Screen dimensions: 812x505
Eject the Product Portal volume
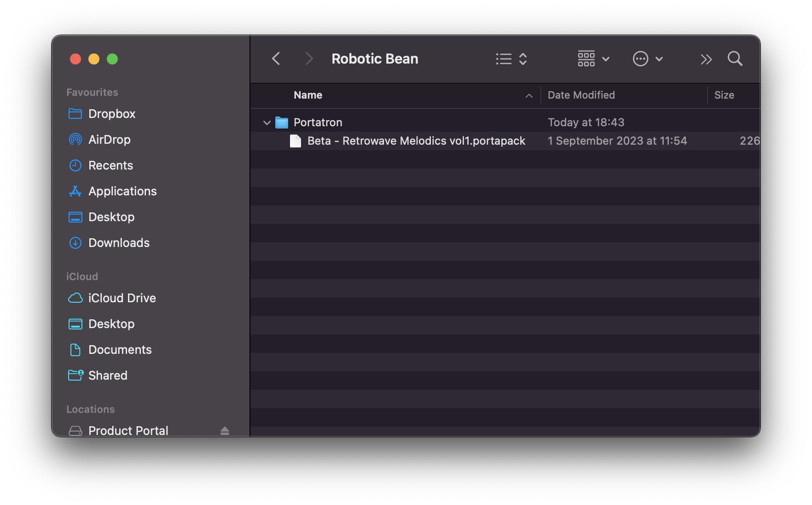click(225, 431)
